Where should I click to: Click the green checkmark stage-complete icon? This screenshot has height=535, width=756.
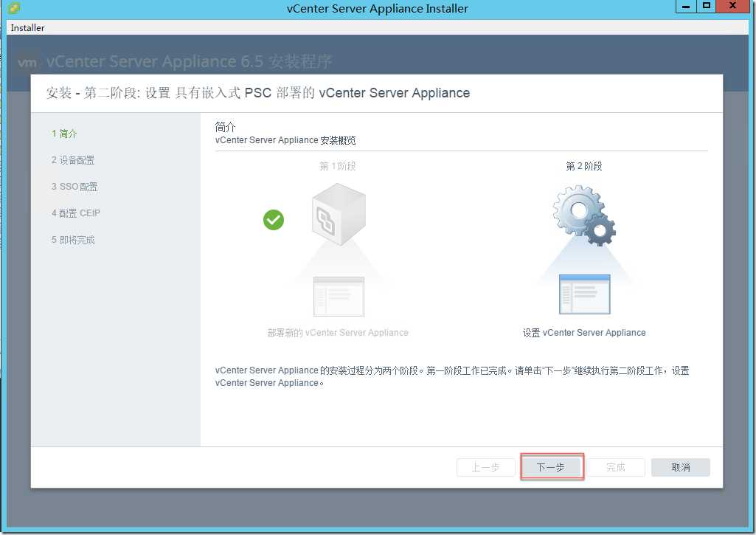coord(274,220)
